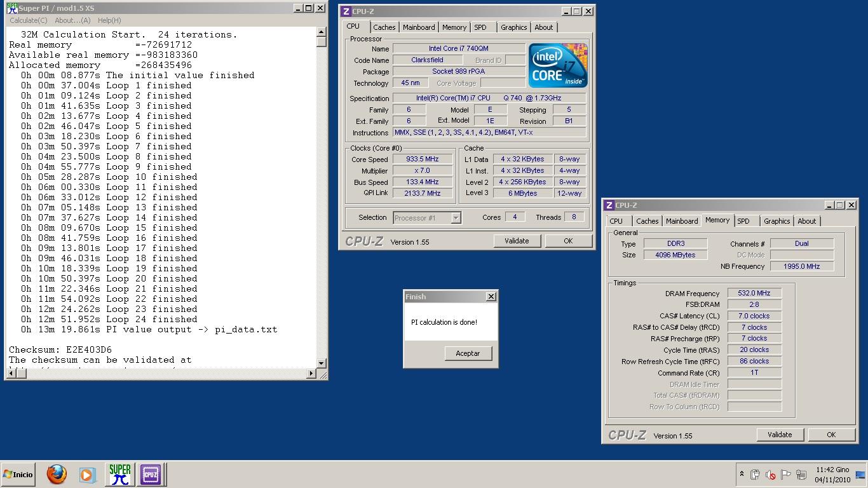Click OK in memory CPU-Z window
868x488 pixels.
click(831, 435)
